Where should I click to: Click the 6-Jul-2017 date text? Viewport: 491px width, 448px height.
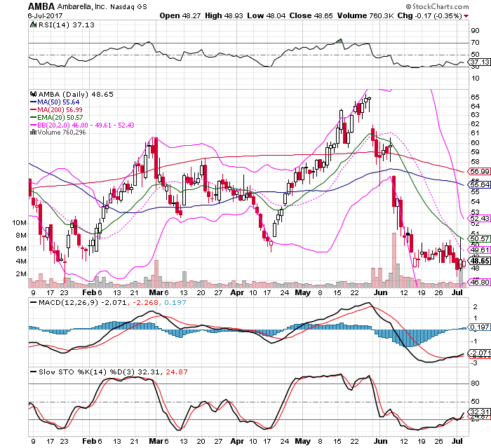click(45, 15)
